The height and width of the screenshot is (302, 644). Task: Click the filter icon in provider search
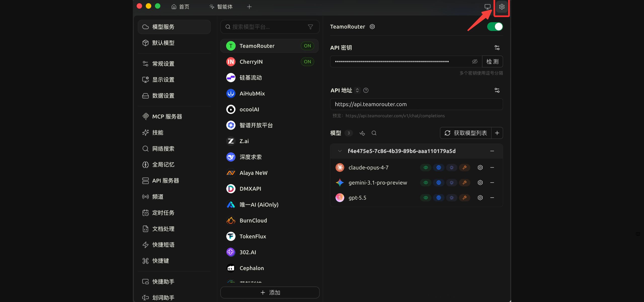(310, 27)
